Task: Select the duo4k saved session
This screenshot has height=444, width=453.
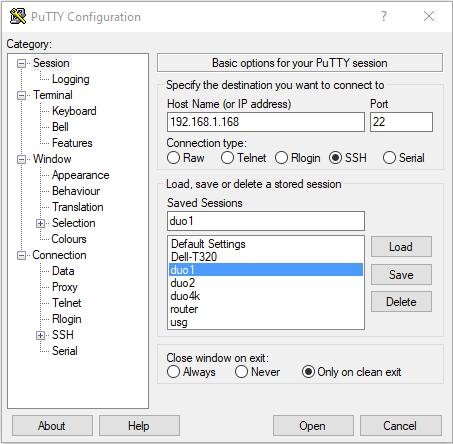Action: click(x=266, y=296)
